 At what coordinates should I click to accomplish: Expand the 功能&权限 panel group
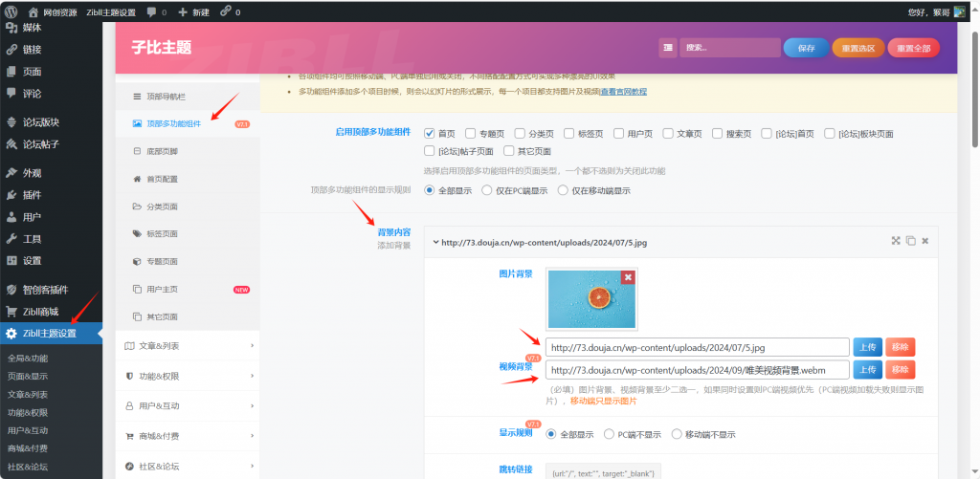[x=188, y=376]
